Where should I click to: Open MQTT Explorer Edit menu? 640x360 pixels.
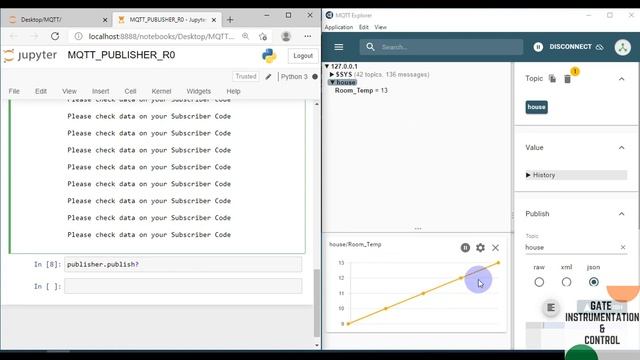(364, 27)
